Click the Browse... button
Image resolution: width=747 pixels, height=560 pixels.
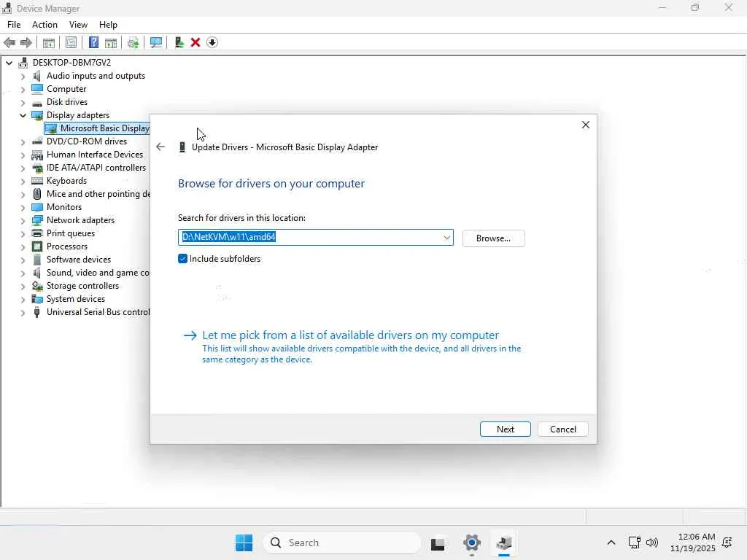coord(493,238)
